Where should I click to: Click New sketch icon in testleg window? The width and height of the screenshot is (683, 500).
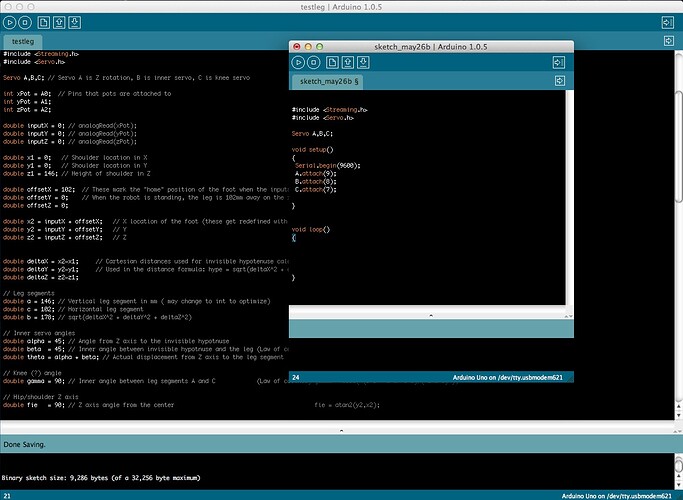click(x=43, y=22)
